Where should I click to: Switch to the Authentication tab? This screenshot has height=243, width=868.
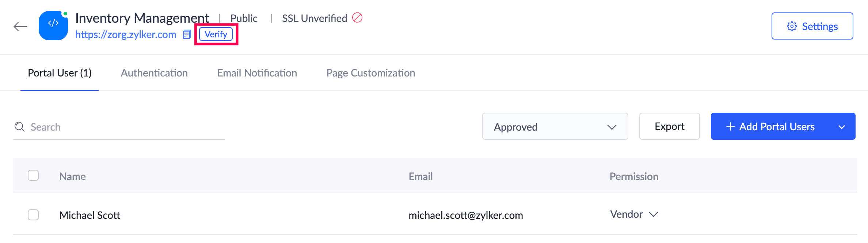pyautogui.click(x=154, y=73)
